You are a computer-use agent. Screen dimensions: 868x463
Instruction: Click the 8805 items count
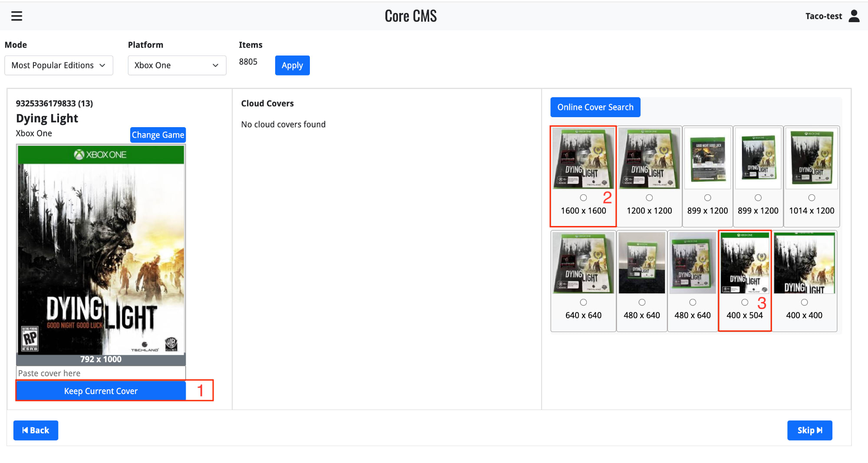[x=248, y=62]
